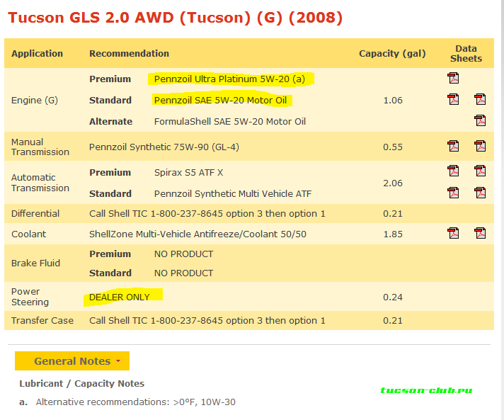Click Manual Transmission application label
This screenshot has height=420, width=504.
[x=40, y=147]
